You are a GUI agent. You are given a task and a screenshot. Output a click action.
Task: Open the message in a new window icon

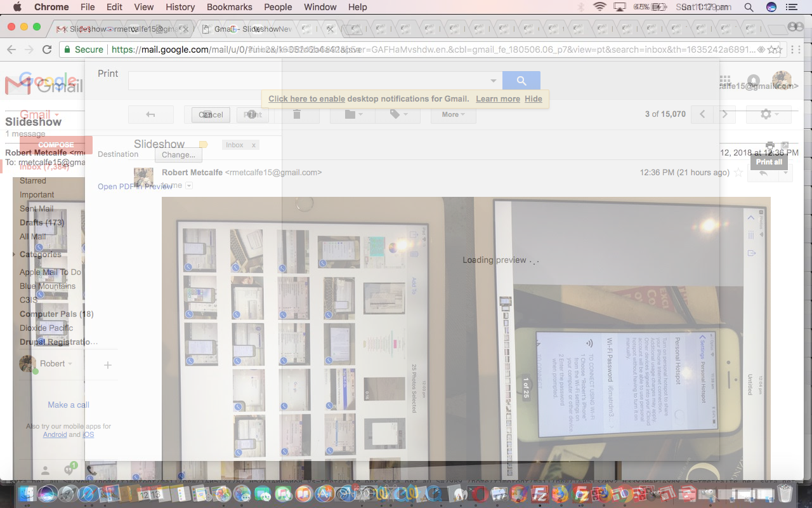785,146
